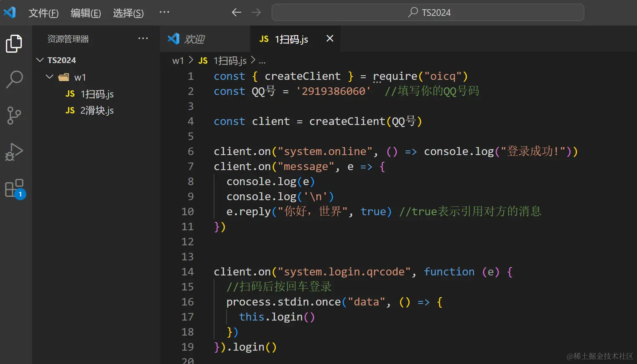
Task: Go back with the left arrow
Action: pos(237,13)
